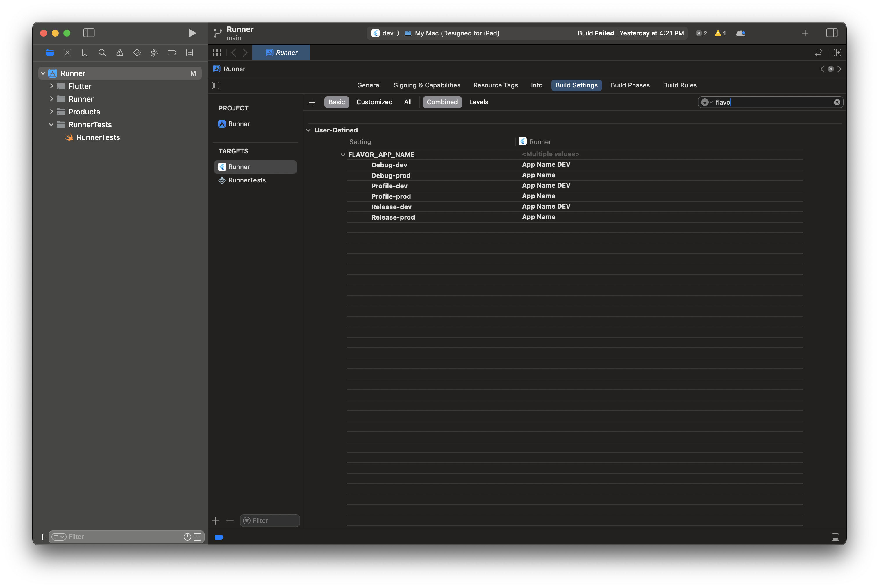Expand the Flutter folder

click(x=51, y=86)
